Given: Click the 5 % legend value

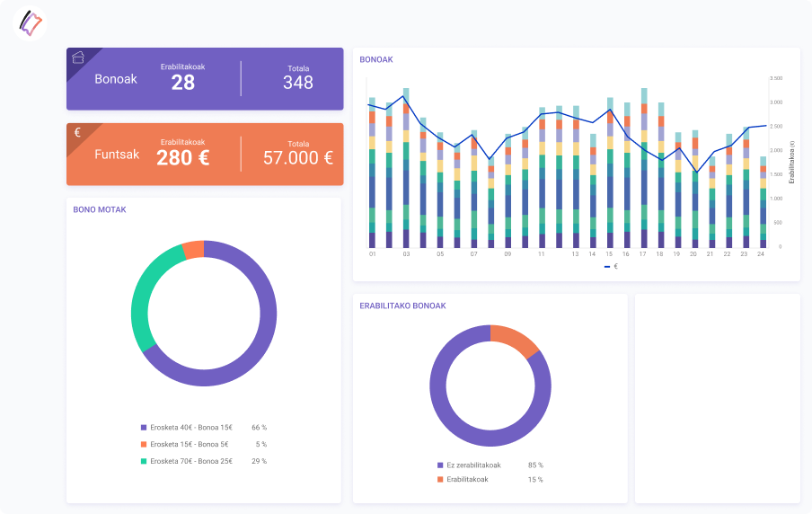Looking at the screenshot, I should [x=261, y=444].
